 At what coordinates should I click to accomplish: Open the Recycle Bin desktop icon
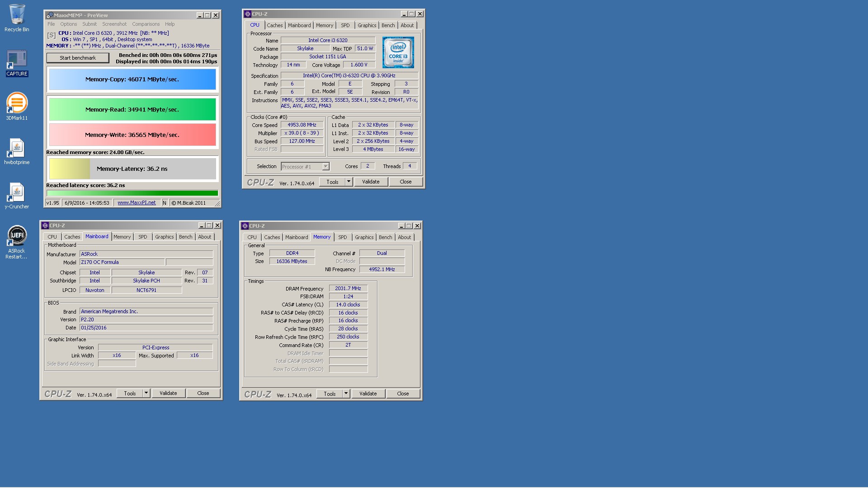tap(17, 18)
